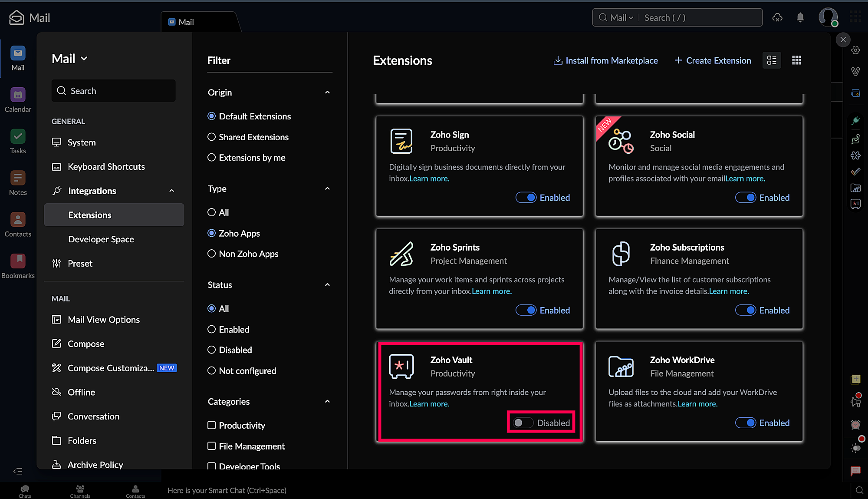Switch extensions to grid view
868x499 pixels.
(796, 60)
